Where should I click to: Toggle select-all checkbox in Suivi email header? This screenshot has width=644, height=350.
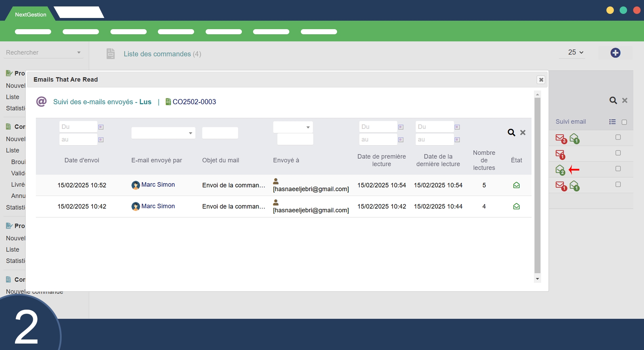[624, 122]
